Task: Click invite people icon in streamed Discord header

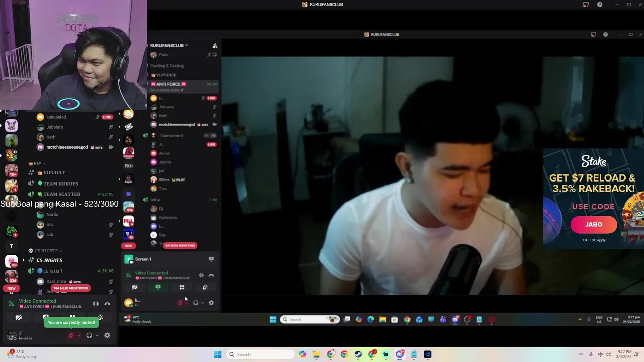Action: 215,45
